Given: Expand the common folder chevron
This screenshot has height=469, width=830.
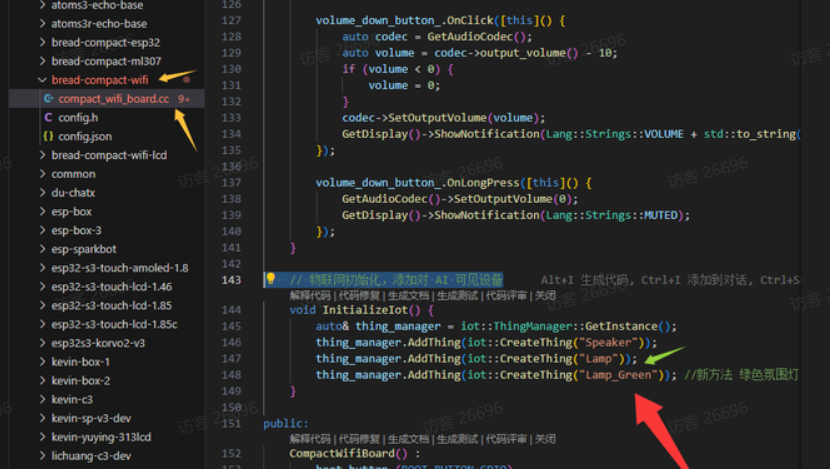Looking at the screenshot, I should 42,174.
